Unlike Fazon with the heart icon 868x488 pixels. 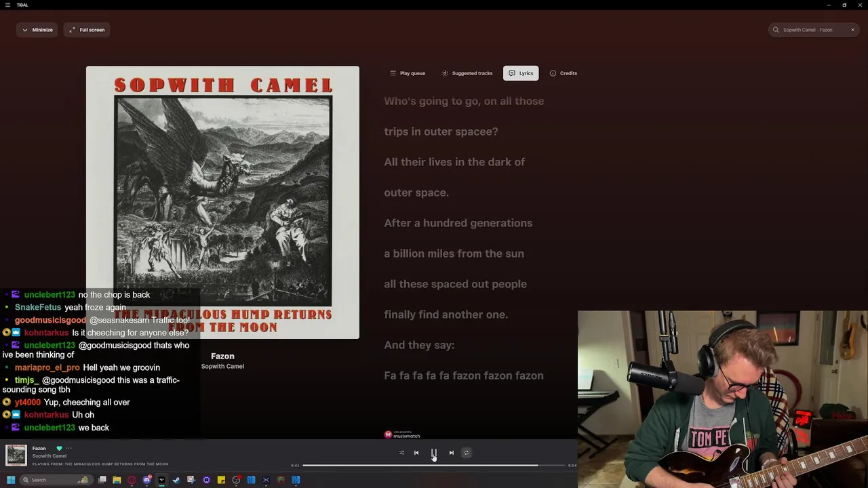(59, 448)
